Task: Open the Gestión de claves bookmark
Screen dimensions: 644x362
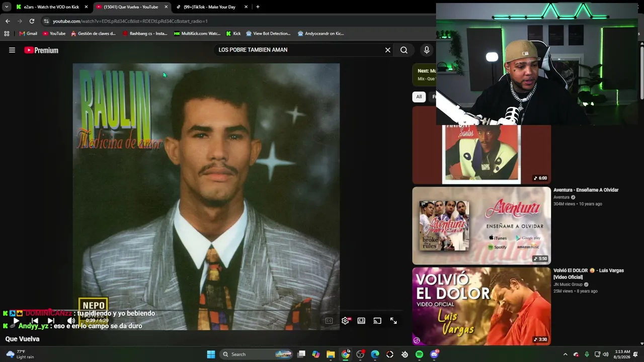Action: click(x=94, y=34)
